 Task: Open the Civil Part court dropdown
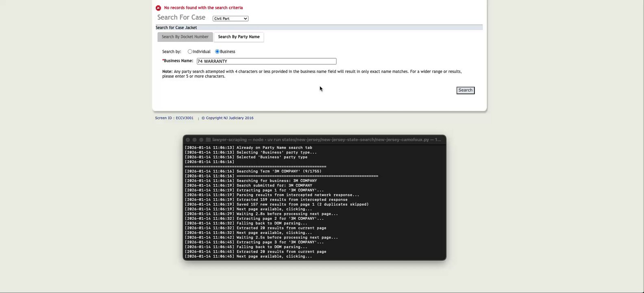(230, 19)
